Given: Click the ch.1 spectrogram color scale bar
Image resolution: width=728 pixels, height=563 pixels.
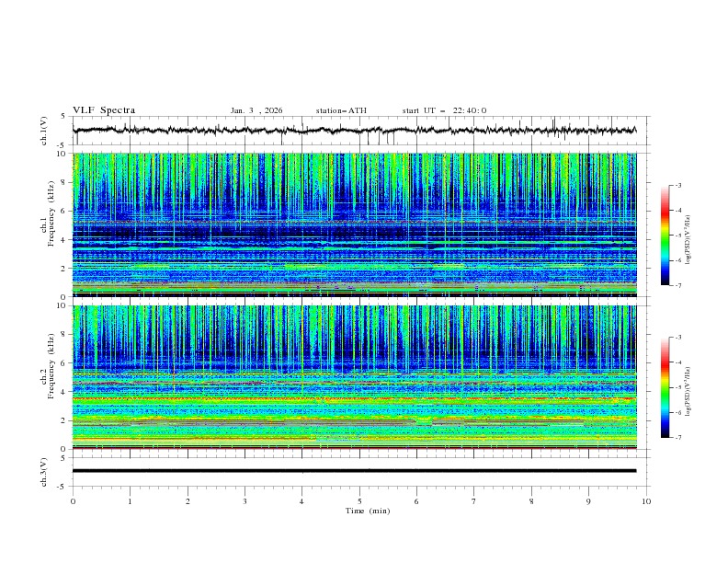Looking at the screenshot, I should click(665, 235).
